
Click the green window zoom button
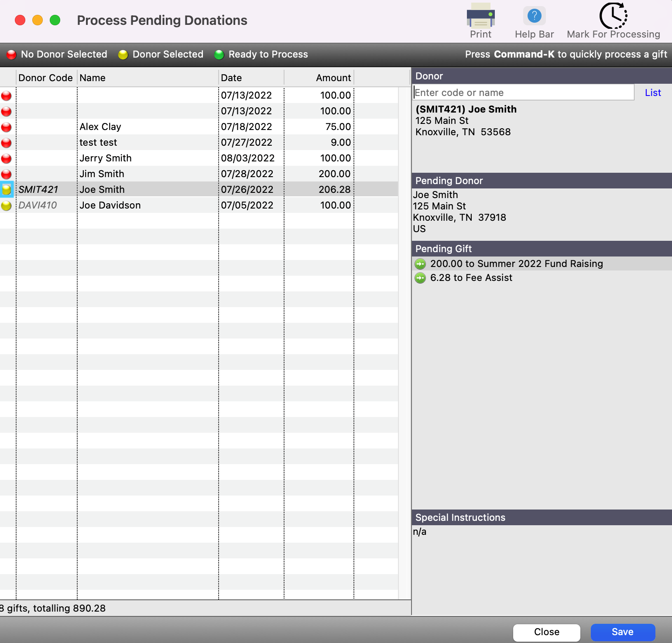pos(55,20)
